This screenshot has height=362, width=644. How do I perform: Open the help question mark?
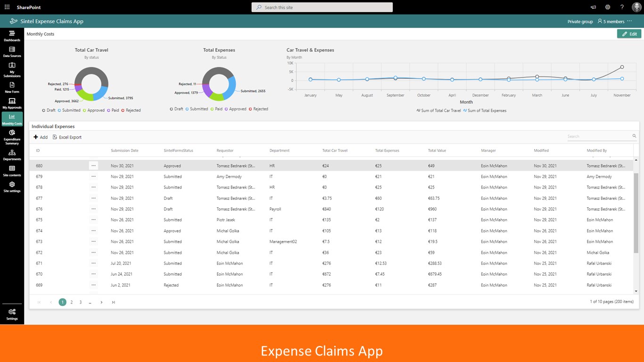(622, 7)
